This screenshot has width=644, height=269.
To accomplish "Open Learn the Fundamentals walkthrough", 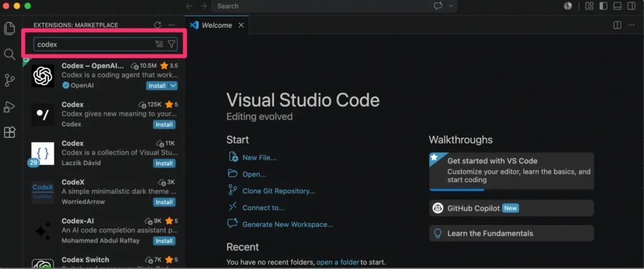I will [x=511, y=233].
